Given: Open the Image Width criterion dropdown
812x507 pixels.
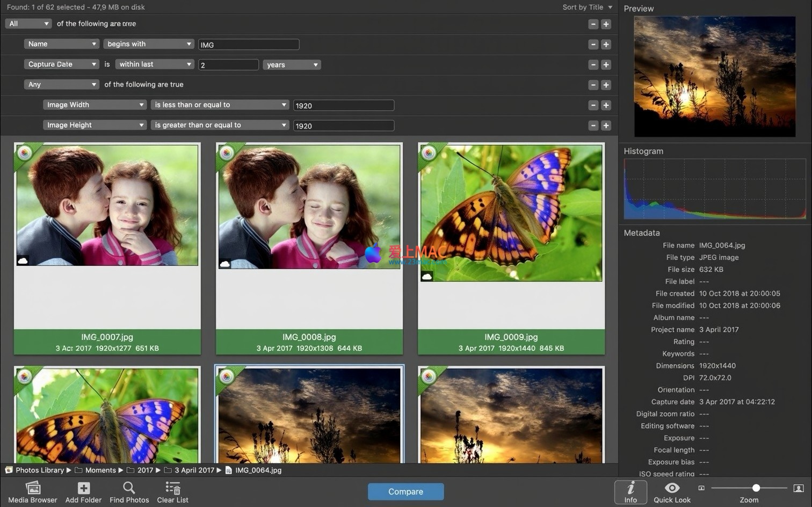Looking at the screenshot, I should [95, 105].
